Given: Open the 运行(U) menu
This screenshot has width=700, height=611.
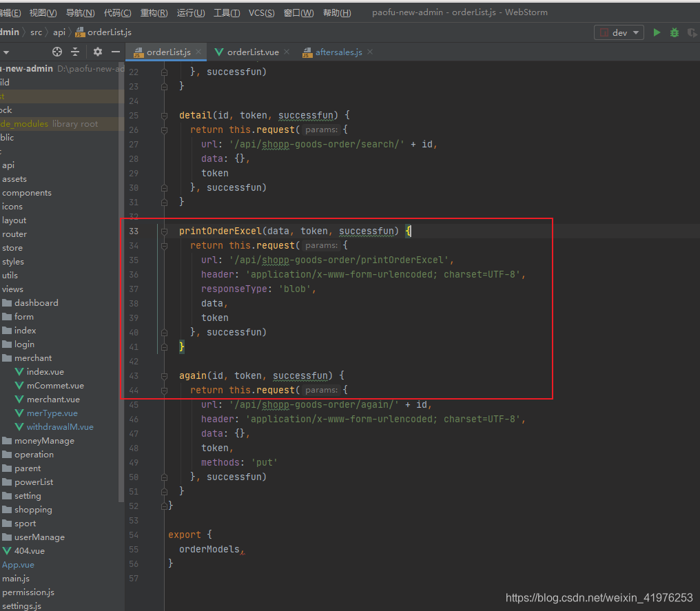Looking at the screenshot, I should 191,12.
